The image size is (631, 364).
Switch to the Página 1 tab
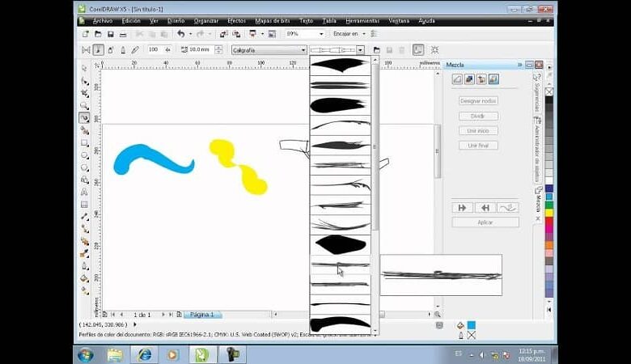coord(202,315)
